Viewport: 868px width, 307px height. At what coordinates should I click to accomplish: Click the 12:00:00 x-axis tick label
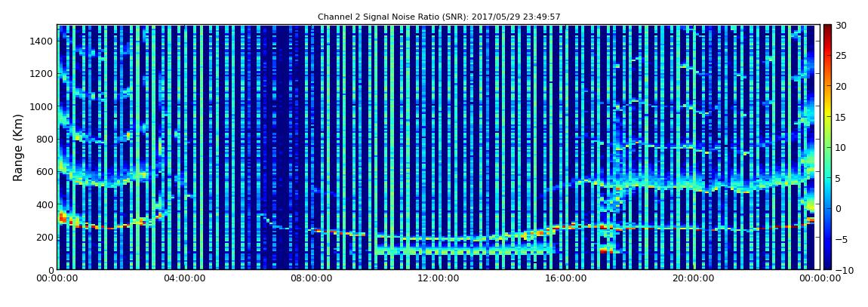click(x=438, y=279)
